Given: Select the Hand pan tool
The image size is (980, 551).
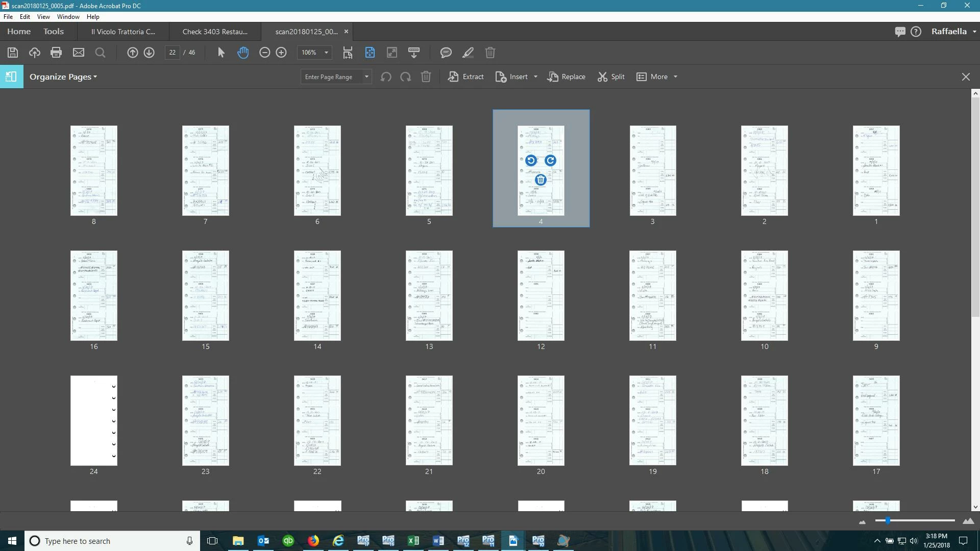Looking at the screenshot, I should 243,53.
